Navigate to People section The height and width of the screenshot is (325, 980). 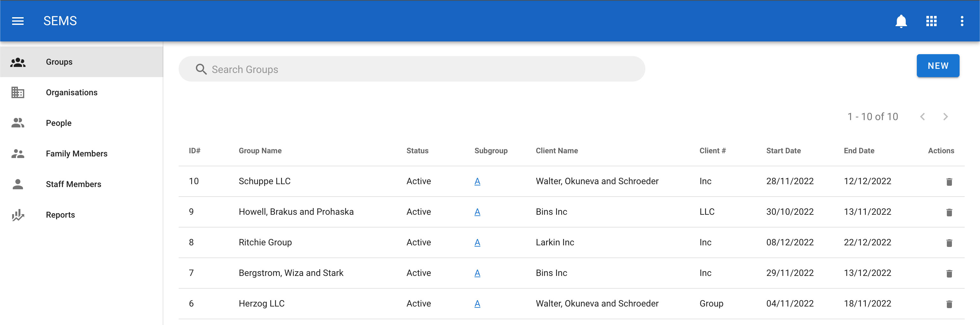click(x=59, y=123)
